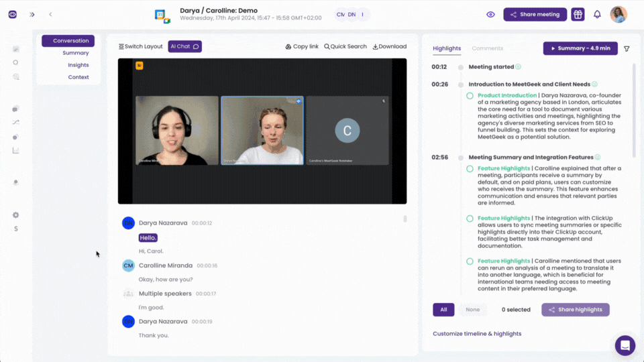
Task: Click the highlights panel scrollbar
Action: click(634, 111)
